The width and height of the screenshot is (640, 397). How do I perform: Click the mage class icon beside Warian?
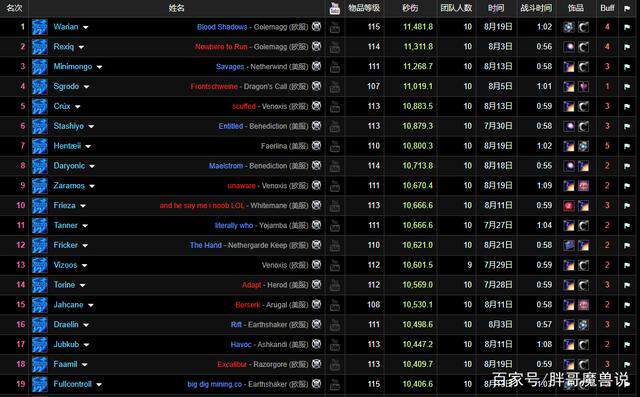[x=40, y=27]
